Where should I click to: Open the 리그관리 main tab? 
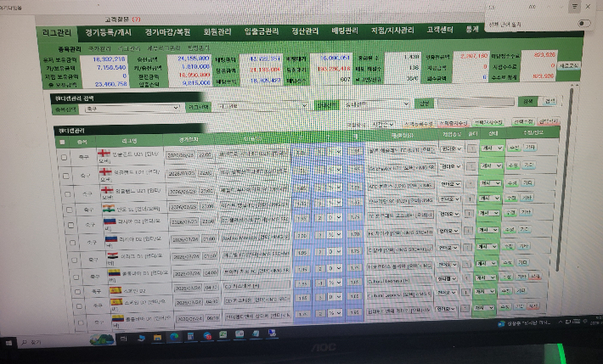(57, 33)
